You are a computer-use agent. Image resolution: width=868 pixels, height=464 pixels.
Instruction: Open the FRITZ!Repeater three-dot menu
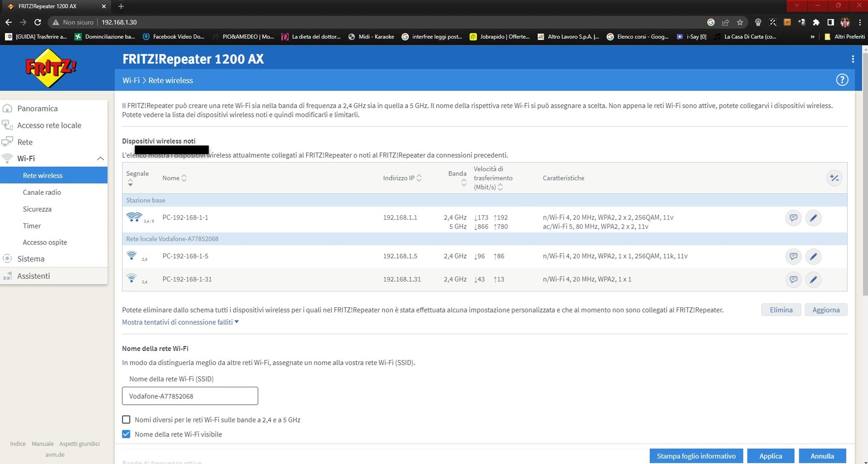[x=853, y=59]
